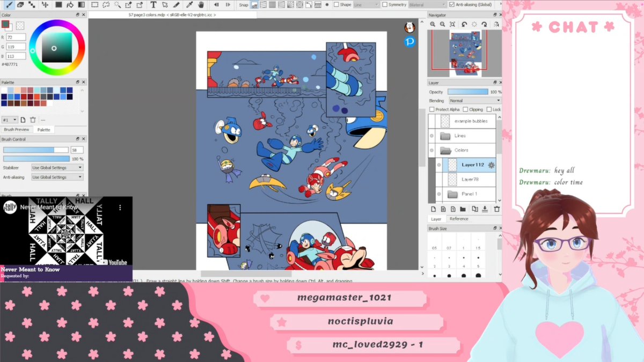Adjust the brush size slider

tap(36, 150)
